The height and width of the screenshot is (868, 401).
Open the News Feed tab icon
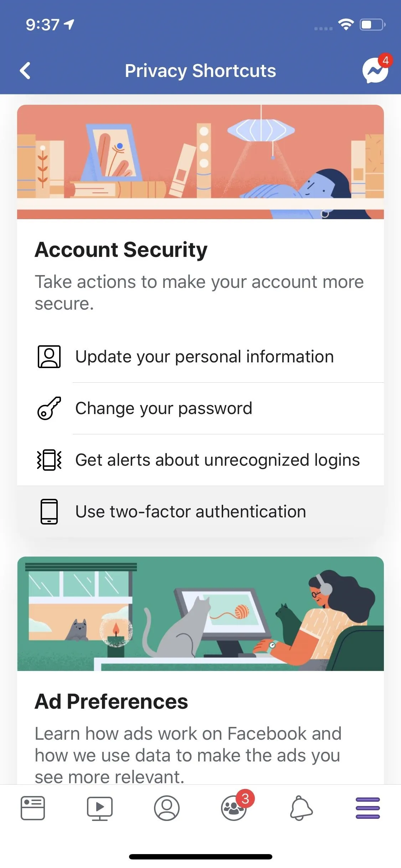click(32, 808)
